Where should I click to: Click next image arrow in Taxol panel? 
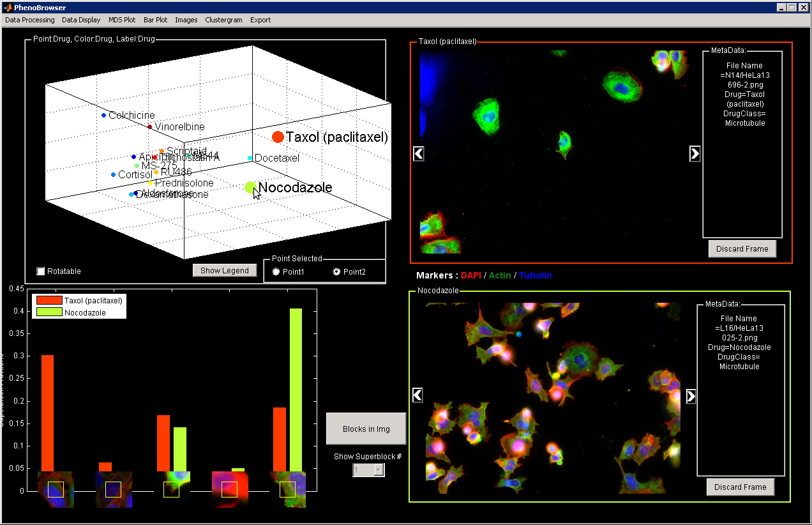(695, 153)
